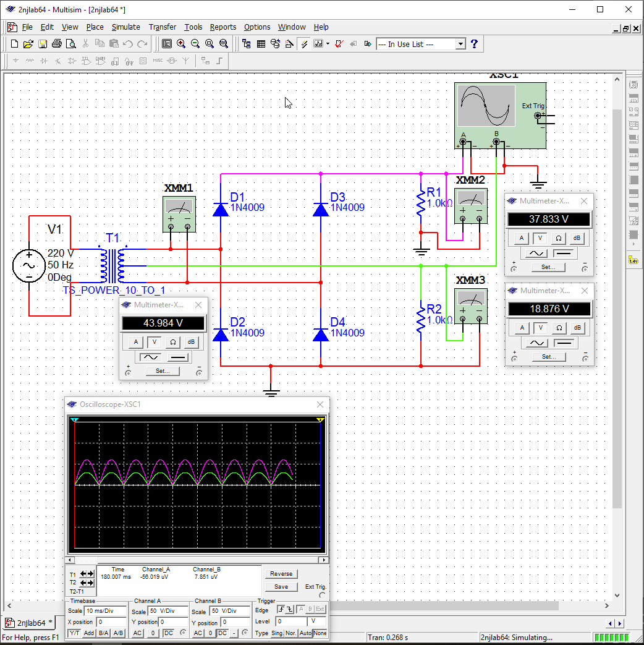Set 18.876 V multimeter to AC measurement
Viewport: 644px width, 645px height.
(x=537, y=343)
